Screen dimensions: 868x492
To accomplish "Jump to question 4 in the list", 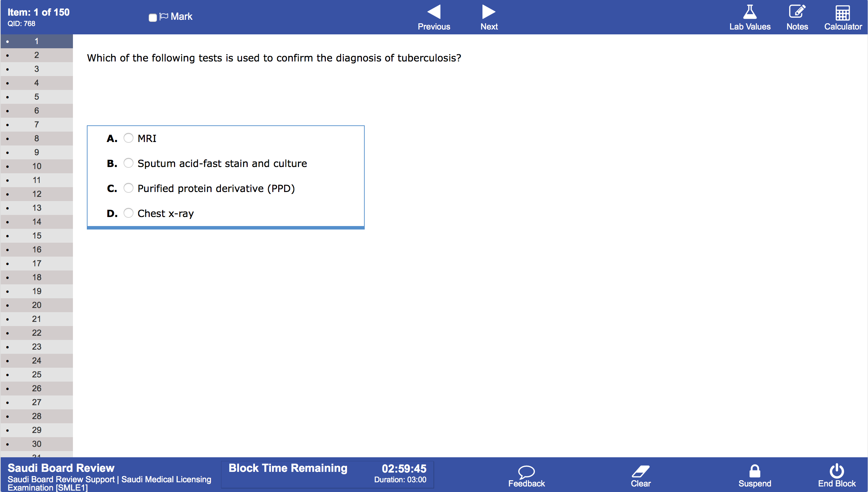I will [x=36, y=83].
